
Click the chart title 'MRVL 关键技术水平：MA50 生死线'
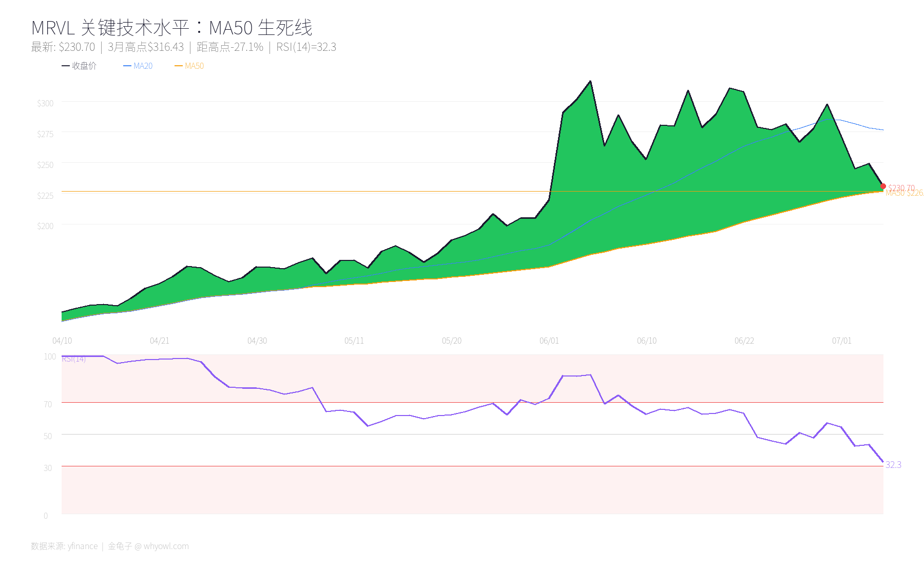tap(172, 27)
